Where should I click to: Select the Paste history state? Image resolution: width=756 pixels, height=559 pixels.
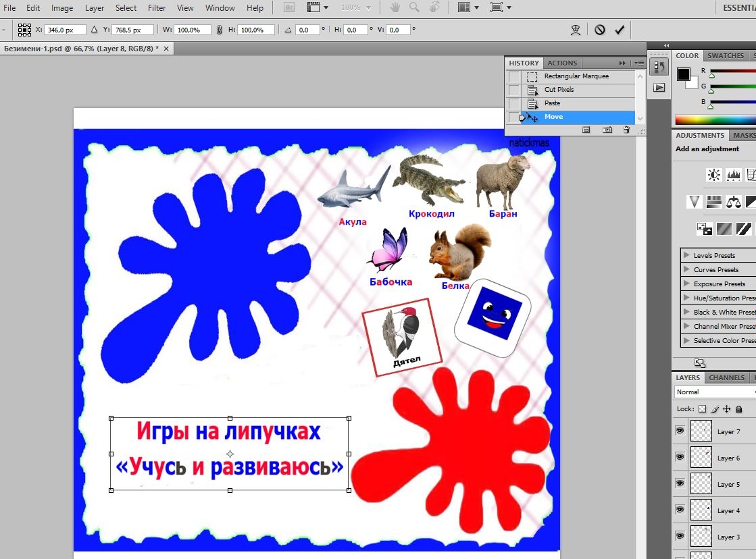(x=578, y=103)
